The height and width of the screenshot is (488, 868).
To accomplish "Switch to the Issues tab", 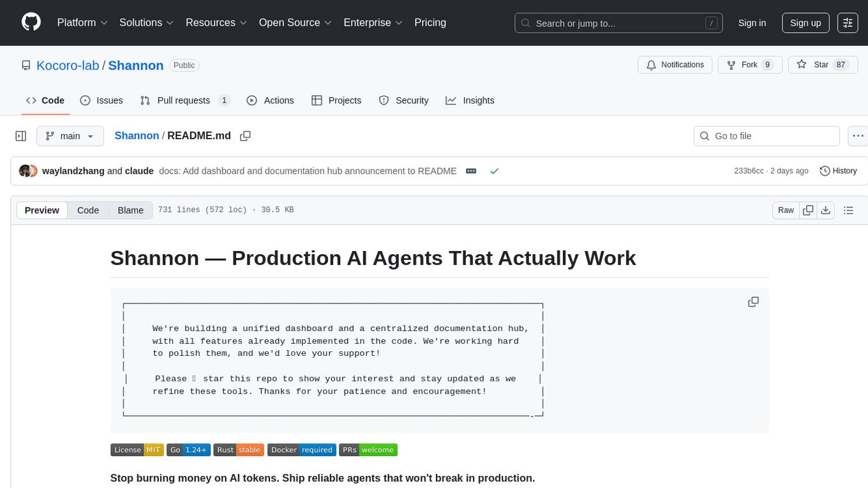I will (101, 100).
